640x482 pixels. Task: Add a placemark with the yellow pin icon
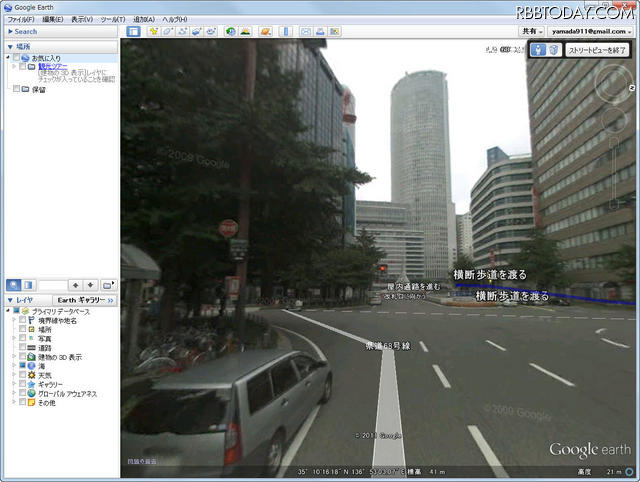click(153, 31)
